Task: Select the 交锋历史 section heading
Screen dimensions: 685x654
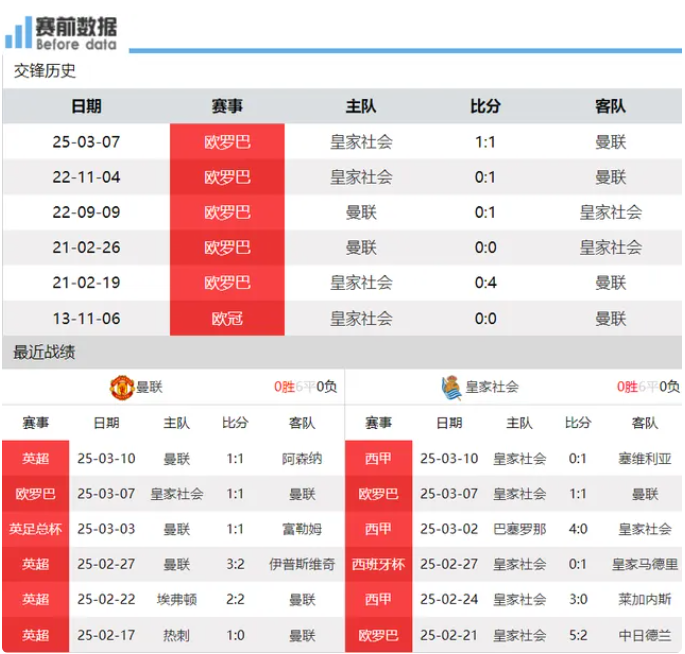Action: point(45,71)
